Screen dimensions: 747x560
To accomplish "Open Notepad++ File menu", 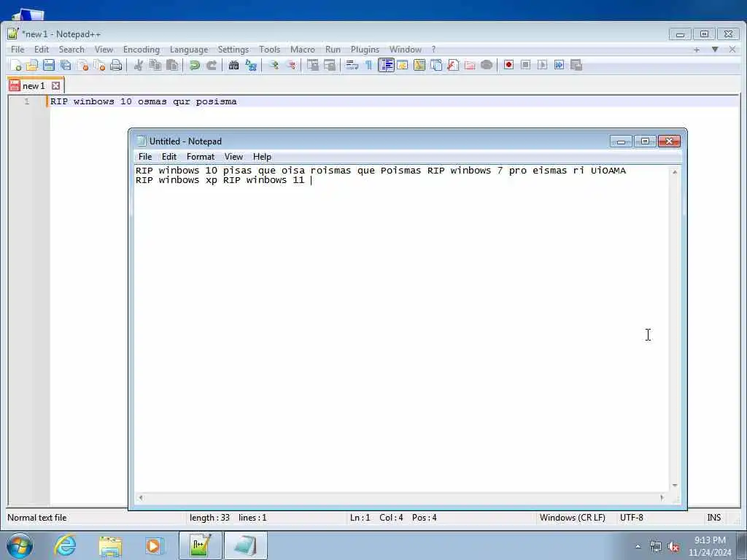I will 18,50.
